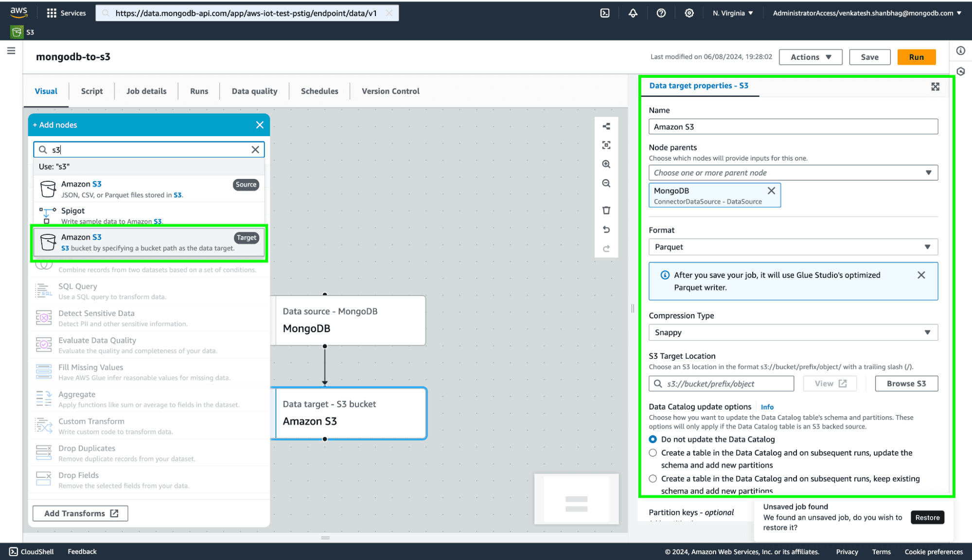
Task: Open the Script tab
Action: (91, 91)
